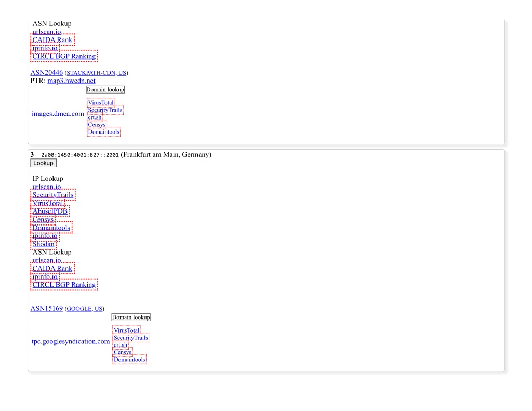Click the images.dmca.com domain
Image resolution: width=532 pixels, height=411 pixels.
point(58,114)
